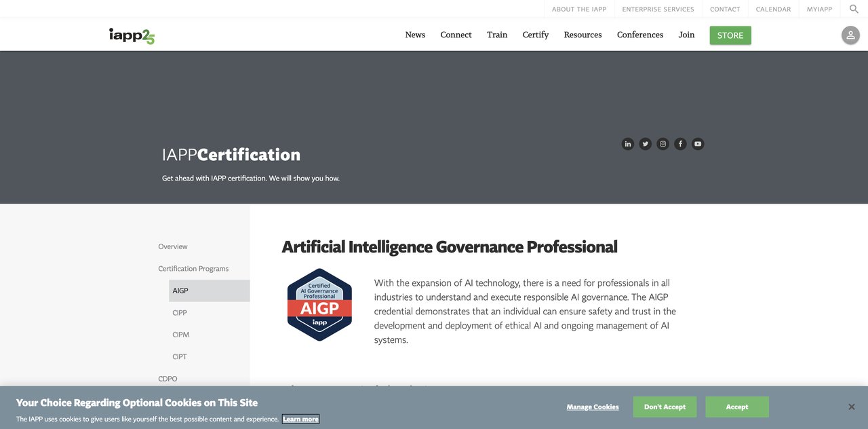The width and height of the screenshot is (868, 429).
Task: Visit IAPP YouTube channel icon
Action: [x=698, y=144]
